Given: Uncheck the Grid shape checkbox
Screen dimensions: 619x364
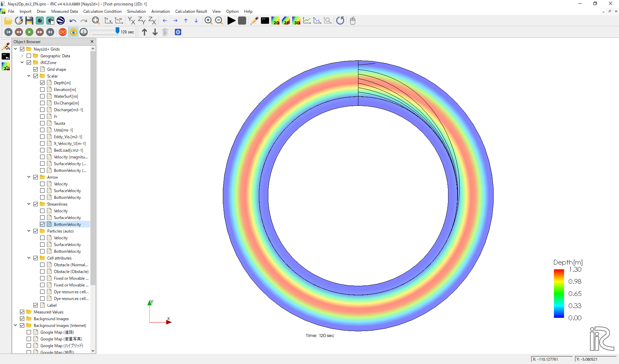Looking at the screenshot, I should (35, 69).
